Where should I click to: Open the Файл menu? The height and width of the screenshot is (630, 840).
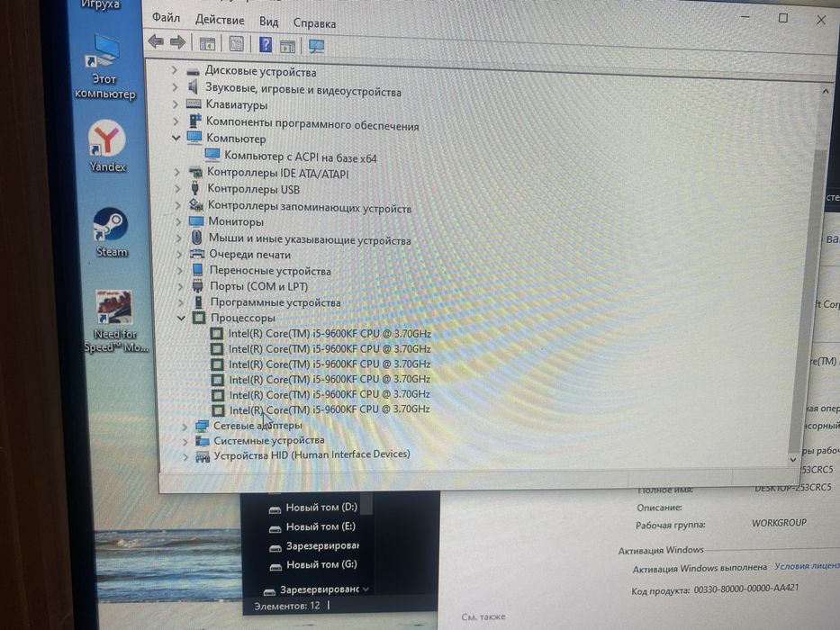coord(166,17)
